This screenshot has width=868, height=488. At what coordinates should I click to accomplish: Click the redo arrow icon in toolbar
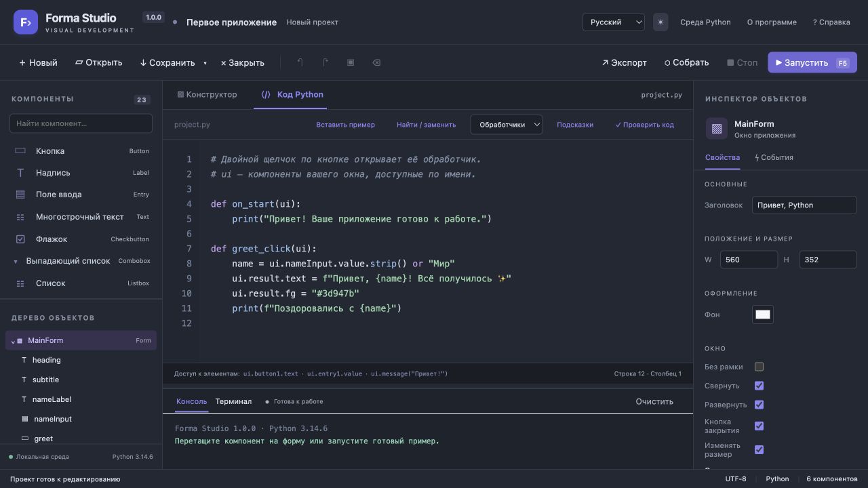click(x=325, y=62)
